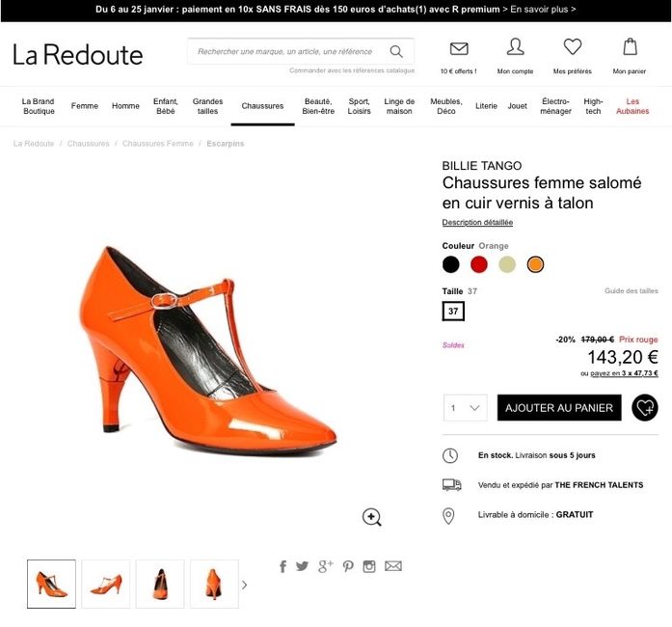Open the Les Aubaines menu item
Image resolution: width=672 pixels, height=627 pixels.
point(632,106)
